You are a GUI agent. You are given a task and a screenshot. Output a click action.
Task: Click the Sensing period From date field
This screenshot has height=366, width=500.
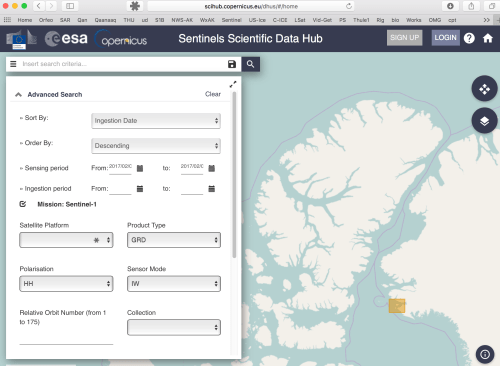[x=120, y=168]
